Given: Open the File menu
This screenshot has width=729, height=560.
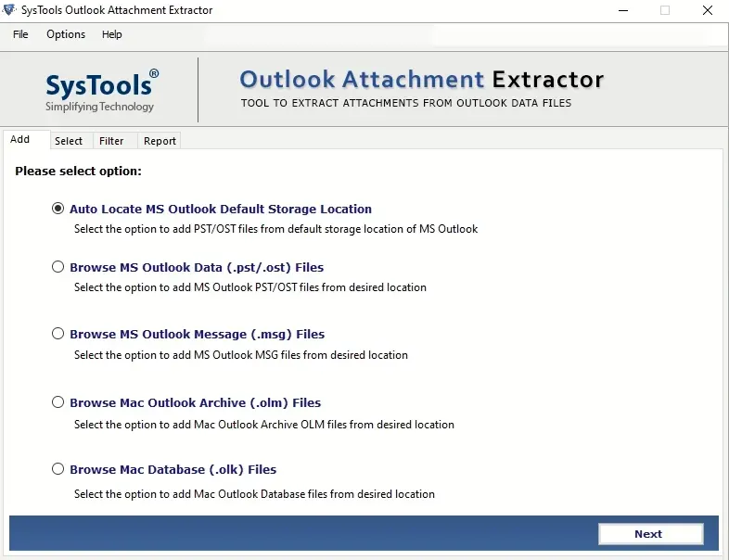Looking at the screenshot, I should click(20, 34).
